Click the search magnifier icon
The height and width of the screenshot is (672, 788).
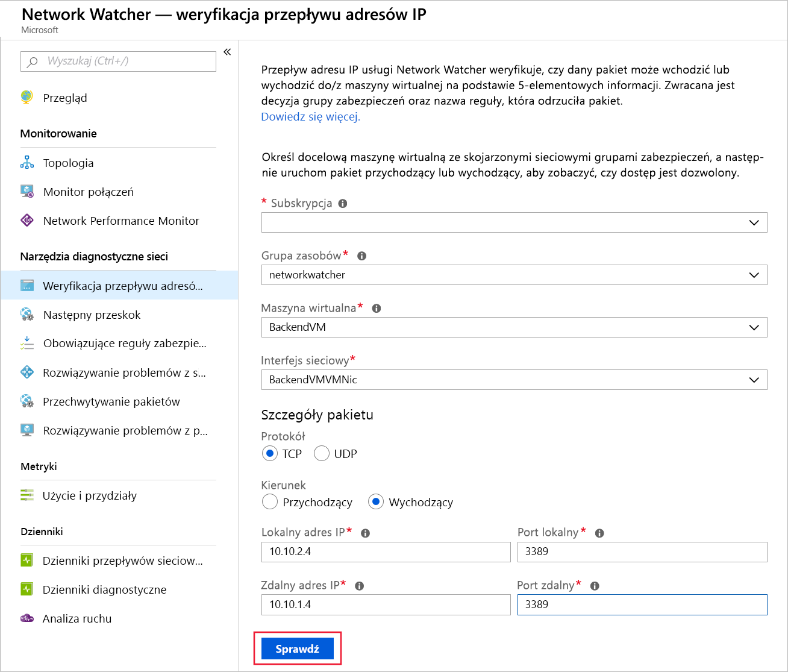click(33, 61)
